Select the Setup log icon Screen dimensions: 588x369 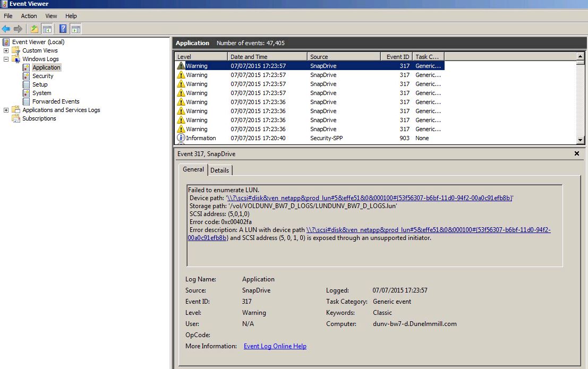point(27,84)
